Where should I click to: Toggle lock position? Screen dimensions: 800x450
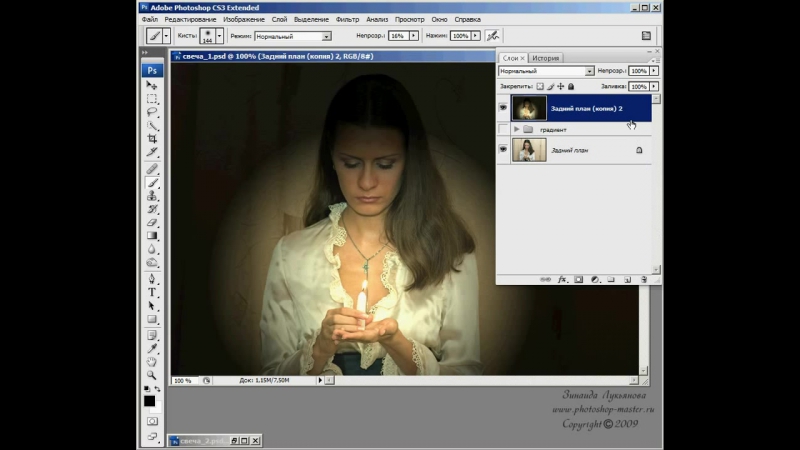(x=561, y=87)
